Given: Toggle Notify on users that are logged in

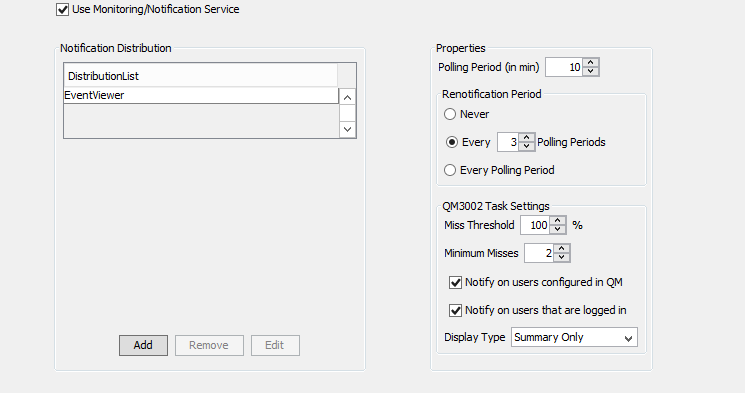Looking at the screenshot, I should click(x=455, y=311).
